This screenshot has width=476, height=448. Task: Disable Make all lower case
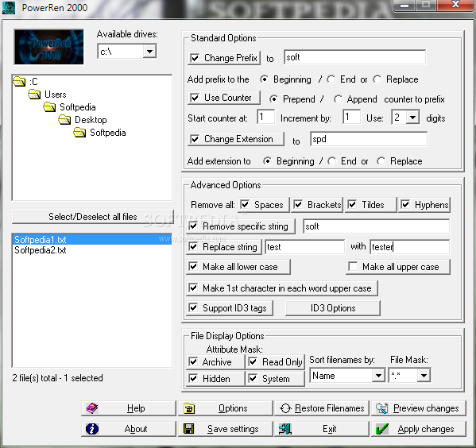(x=193, y=266)
